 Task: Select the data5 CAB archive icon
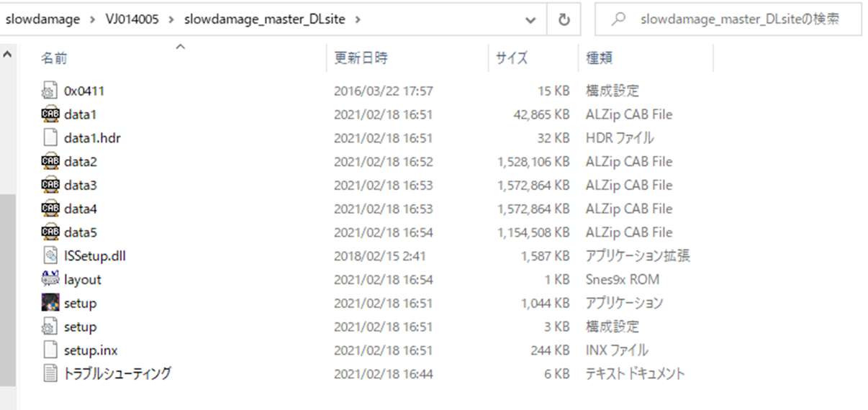pyautogui.click(x=50, y=232)
